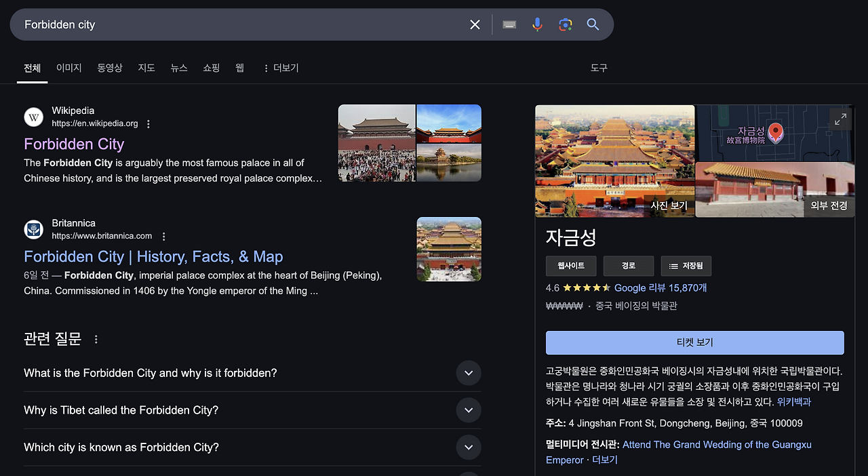The image size is (868, 476).
Task: Clear the search query with the X icon
Action: pyautogui.click(x=475, y=24)
